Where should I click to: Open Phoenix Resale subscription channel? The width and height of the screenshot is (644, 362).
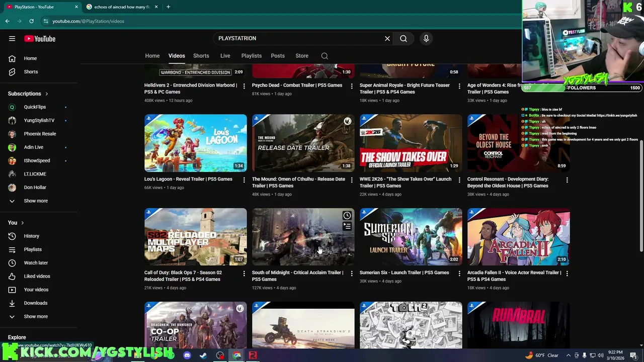click(x=39, y=134)
